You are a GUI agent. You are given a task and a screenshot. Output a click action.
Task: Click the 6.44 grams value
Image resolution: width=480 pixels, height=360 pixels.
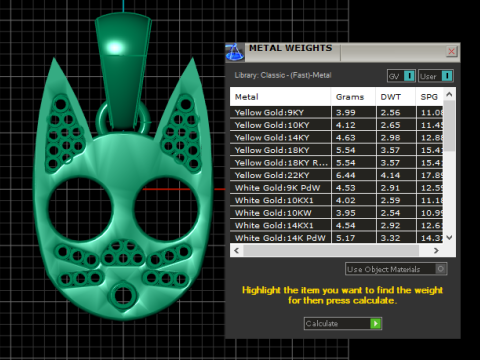click(346, 175)
